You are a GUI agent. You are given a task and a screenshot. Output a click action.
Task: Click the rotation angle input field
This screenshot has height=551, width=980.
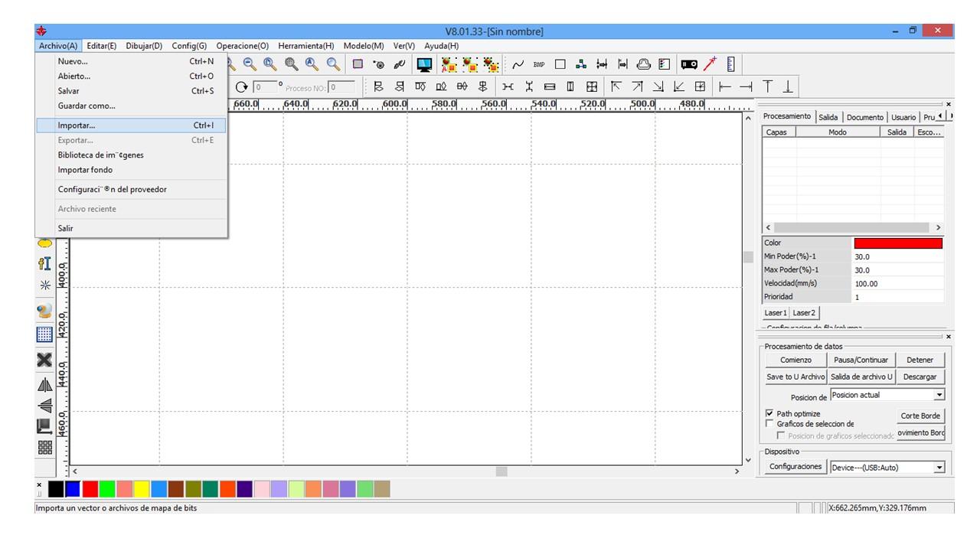click(264, 87)
